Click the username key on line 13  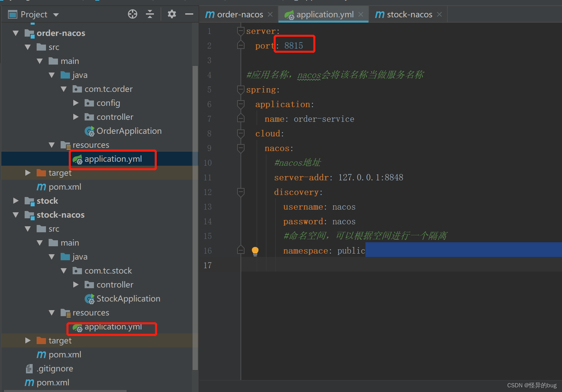[x=303, y=207]
